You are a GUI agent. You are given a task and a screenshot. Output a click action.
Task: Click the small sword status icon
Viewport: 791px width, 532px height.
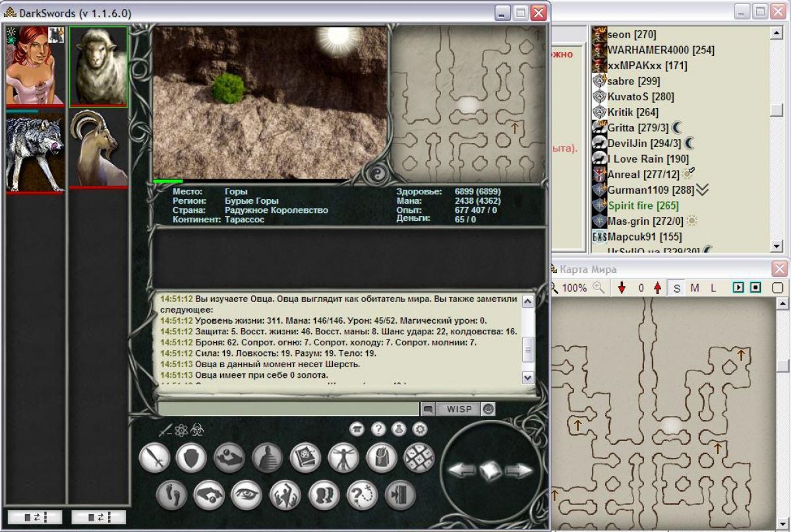pos(165,430)
